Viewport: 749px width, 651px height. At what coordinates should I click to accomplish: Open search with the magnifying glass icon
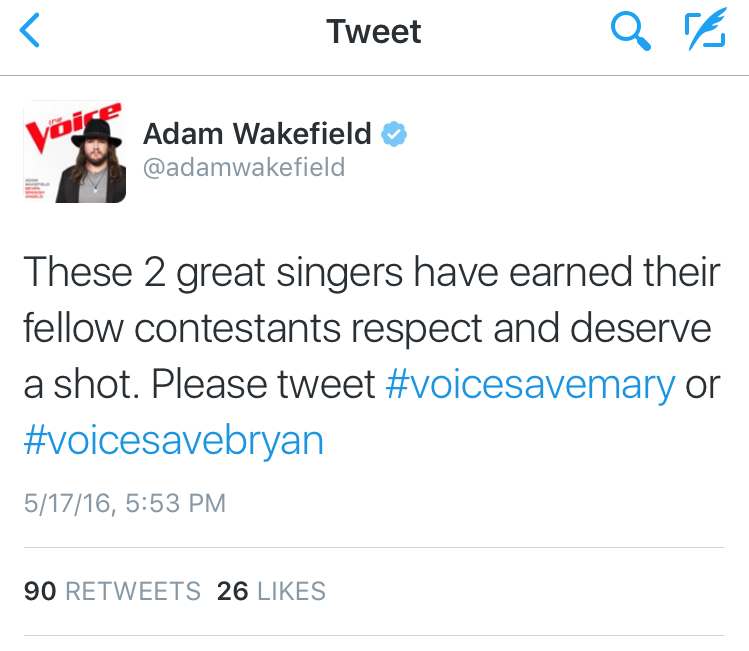tap(631, 31)
